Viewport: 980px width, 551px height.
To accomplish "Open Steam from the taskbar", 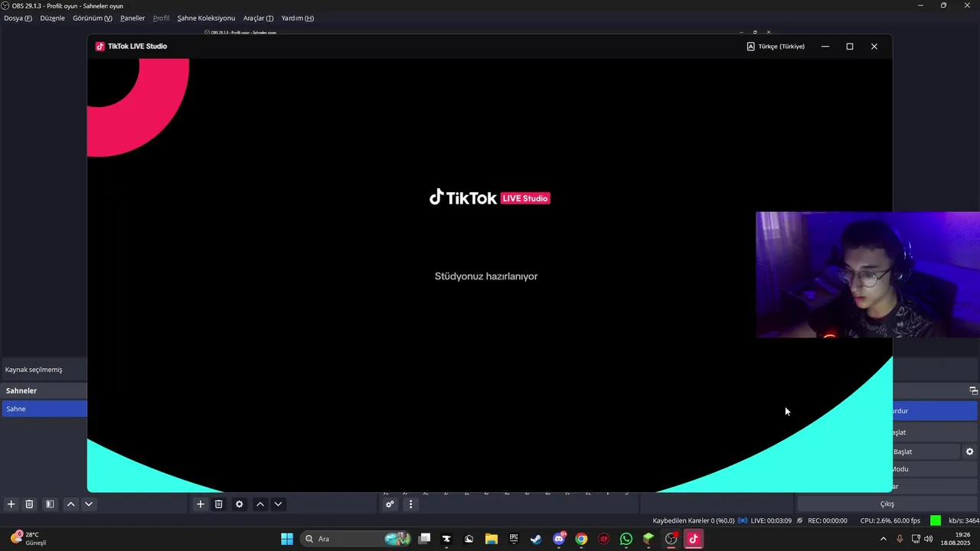I will [536, 539].
